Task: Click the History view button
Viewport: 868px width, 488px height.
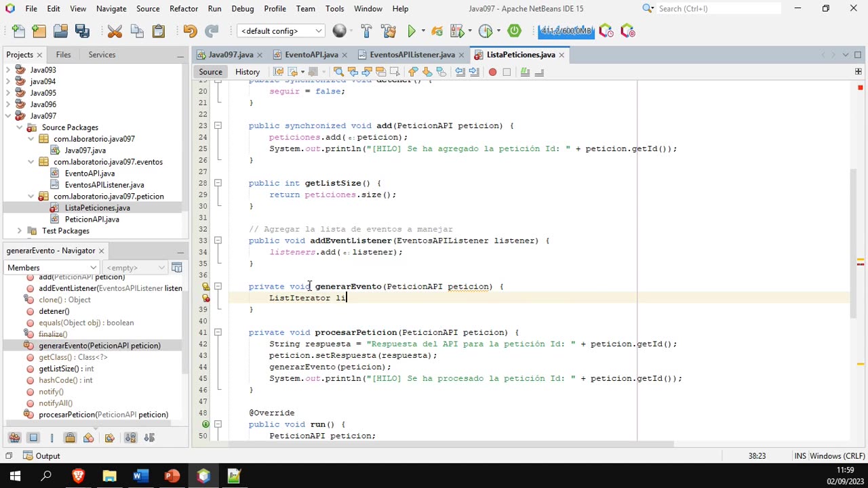Action: [248, 72]
